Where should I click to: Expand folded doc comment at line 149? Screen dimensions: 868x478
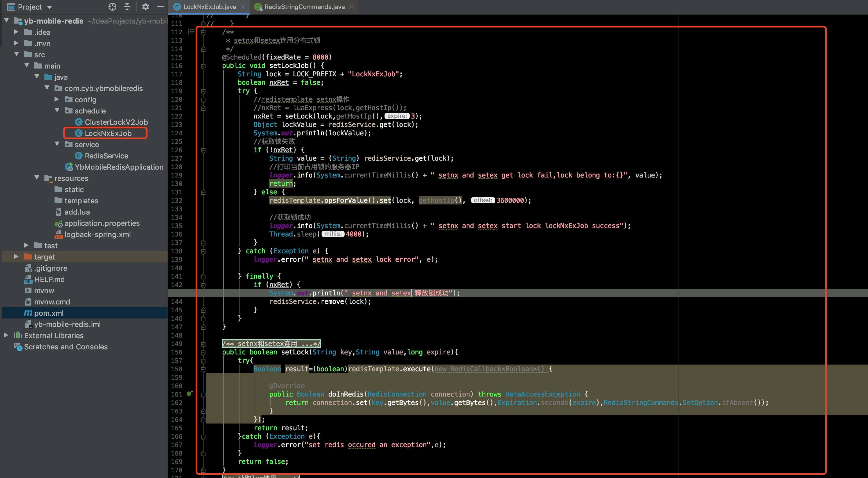(203, 344)
